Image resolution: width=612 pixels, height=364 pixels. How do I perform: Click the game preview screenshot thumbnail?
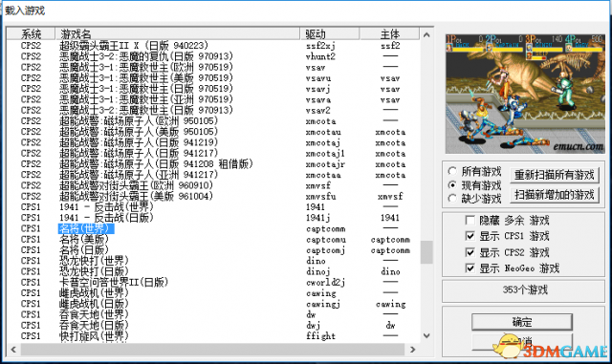click(x=525, y=94)
